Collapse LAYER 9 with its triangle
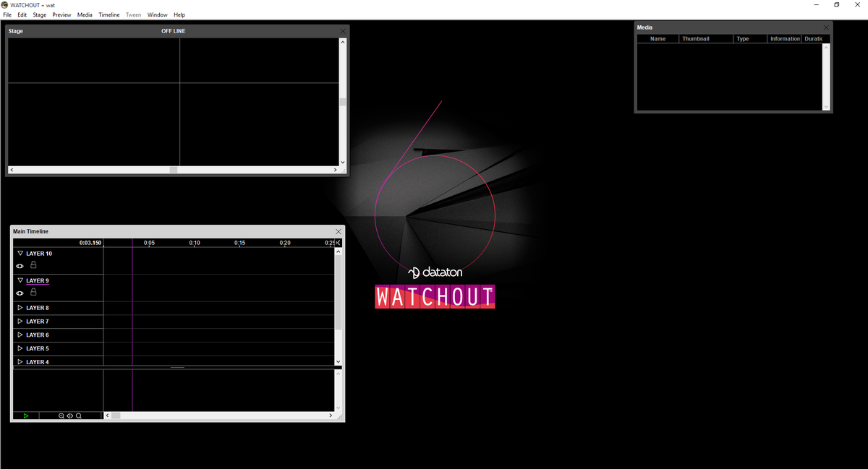This screenshot has height=469, width=868. pos(20,280)
